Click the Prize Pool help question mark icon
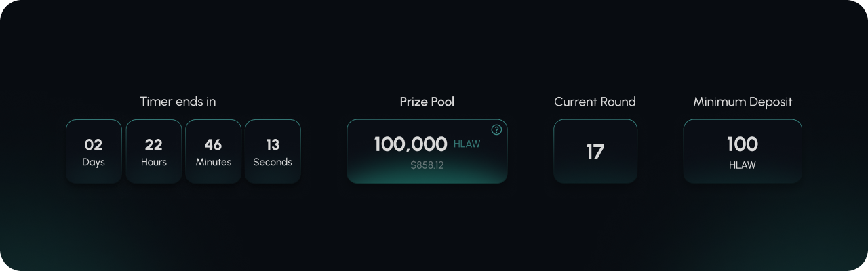Viewport: 868px width, 271px height. pyautogui.click(x=496, y=129)
